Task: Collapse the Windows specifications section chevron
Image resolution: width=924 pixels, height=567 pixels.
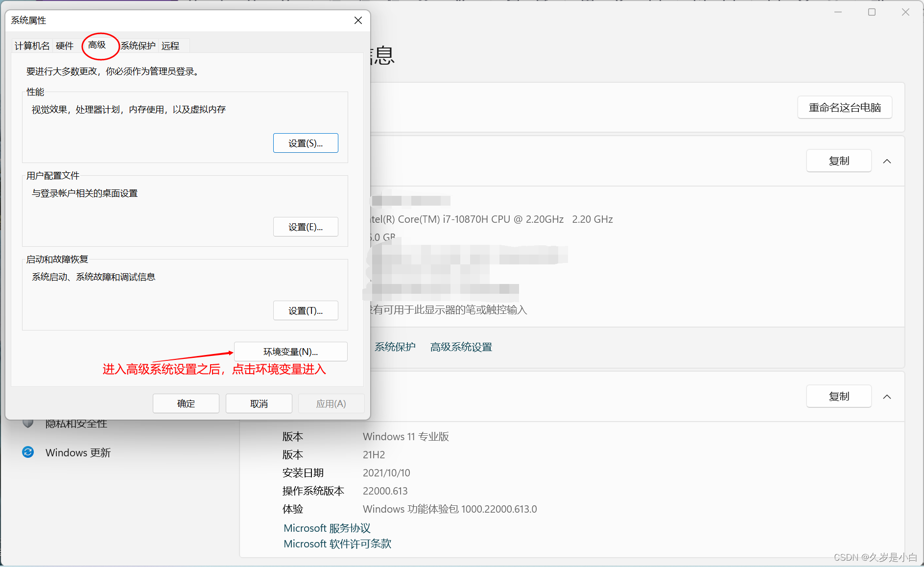Action: tap(887, 397)
